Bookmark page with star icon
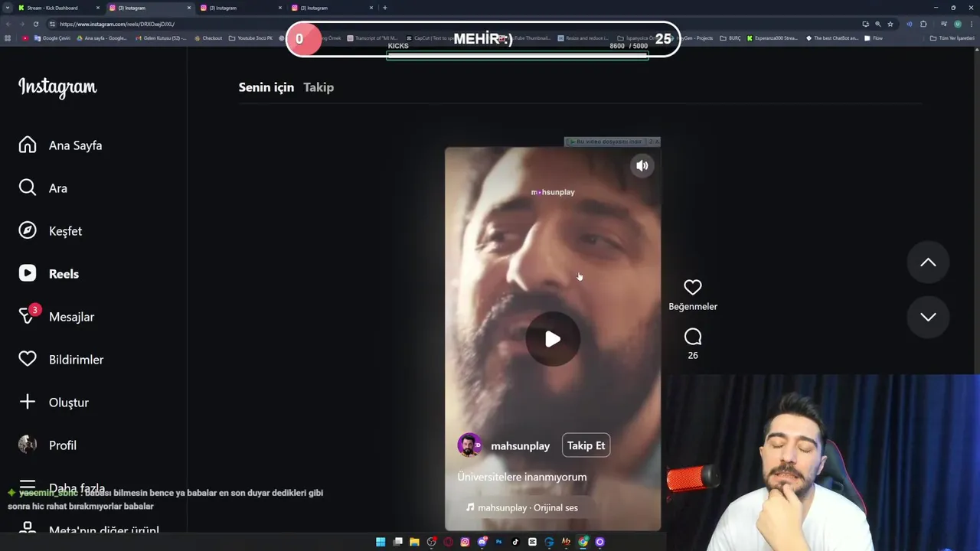Image resolution: width=980 pixels, height=551 pixels. 890,24
